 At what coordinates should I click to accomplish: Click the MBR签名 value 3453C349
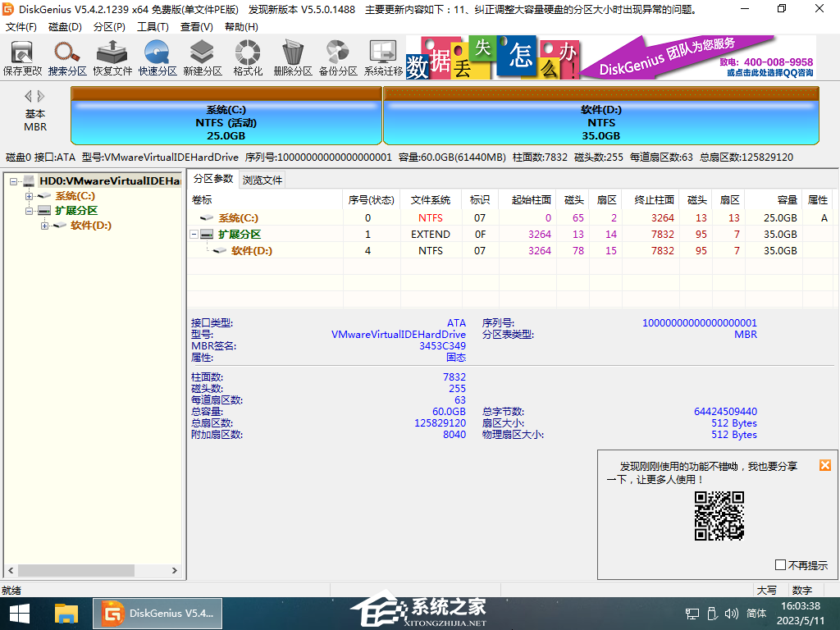click(x=442, y=346)
